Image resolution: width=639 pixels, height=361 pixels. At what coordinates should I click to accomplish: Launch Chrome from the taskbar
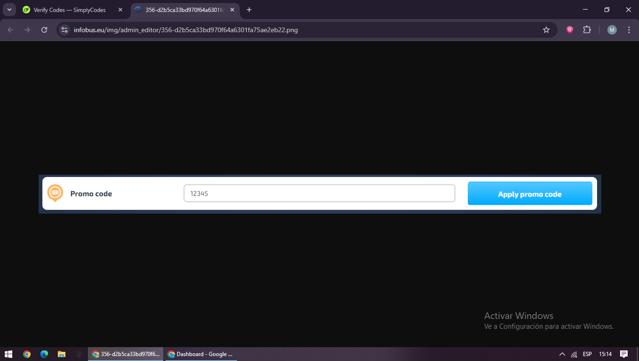point(26,354)
